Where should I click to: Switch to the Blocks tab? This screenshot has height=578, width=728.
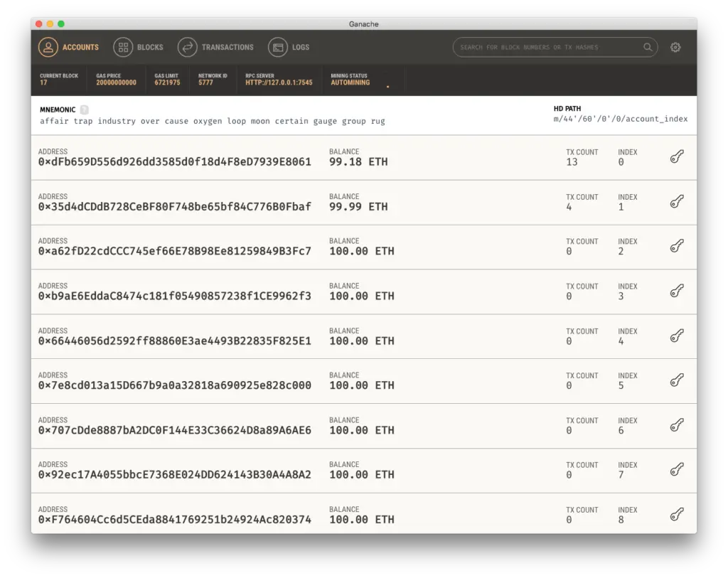click(x=139, y=48)
